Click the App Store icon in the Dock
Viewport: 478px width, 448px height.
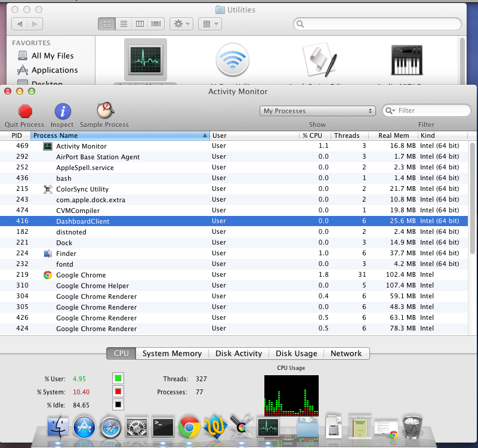pos(84,427)
